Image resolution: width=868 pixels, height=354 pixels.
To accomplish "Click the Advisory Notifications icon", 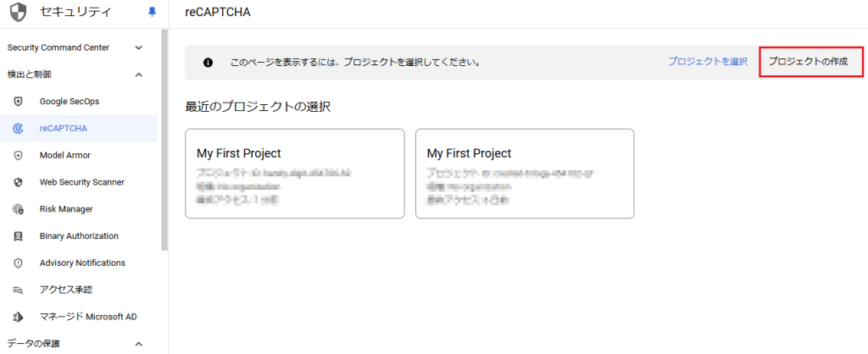I will pos(18,263).
